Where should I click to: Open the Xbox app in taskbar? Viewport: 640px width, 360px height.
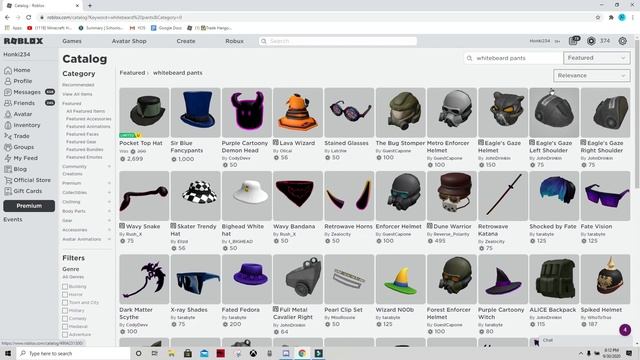tap(253, 353)
